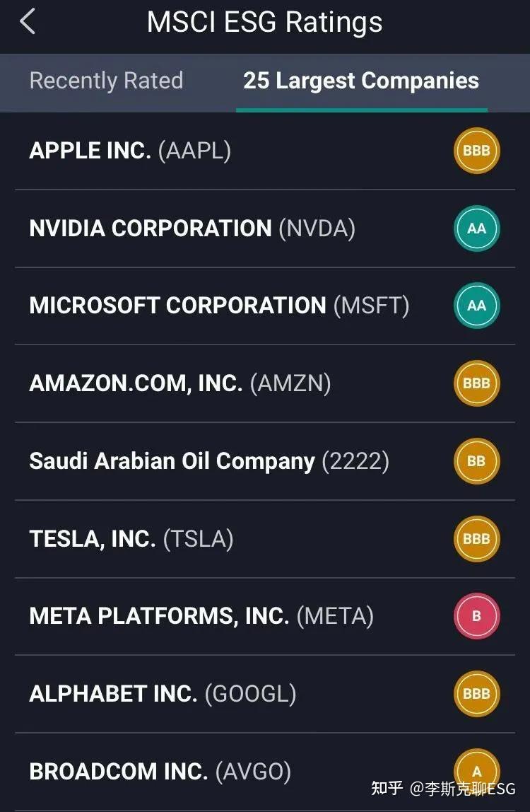Tap Amazon's BBB rating badge
Screen dimensions: 530x812
[476, 383]
